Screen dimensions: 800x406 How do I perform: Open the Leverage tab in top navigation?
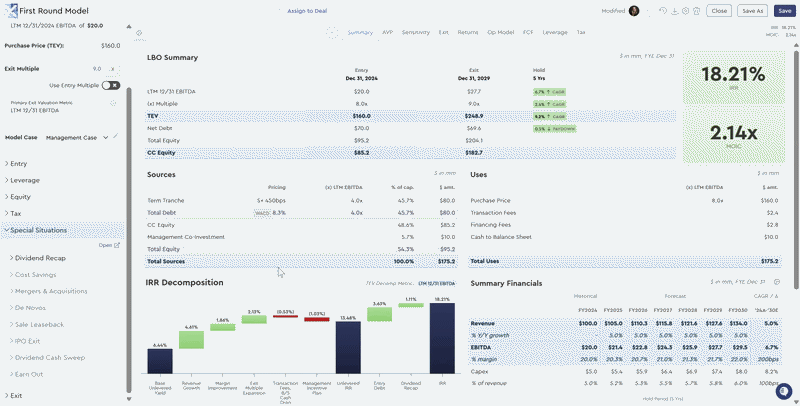(x=555, y=32)
